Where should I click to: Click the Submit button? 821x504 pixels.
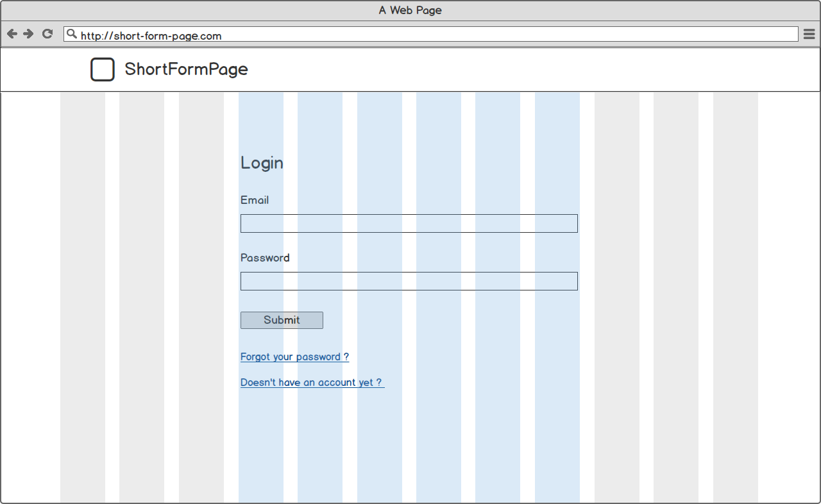pos(282,320)
